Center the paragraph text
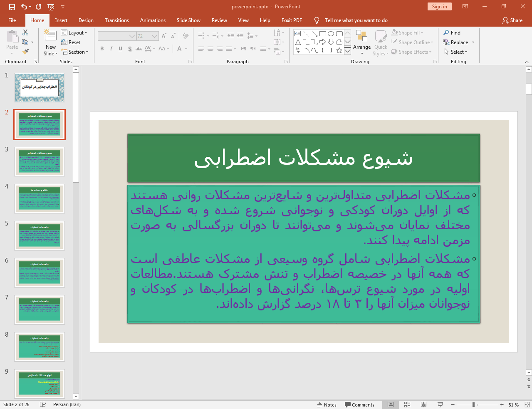 pyautogui.click(x=210, y=49)
